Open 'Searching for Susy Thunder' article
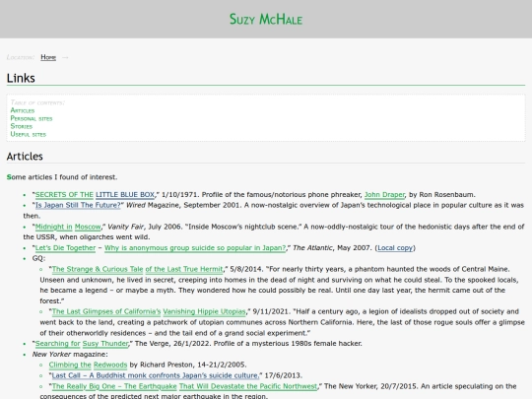The height and width of the screenshot is (399, 532). click(82, 344)
